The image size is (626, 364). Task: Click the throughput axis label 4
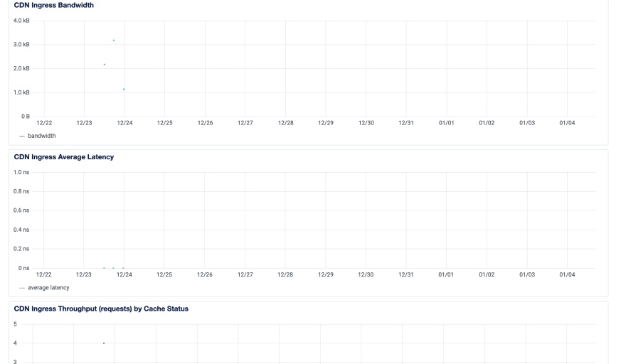[x=15, y=343]
